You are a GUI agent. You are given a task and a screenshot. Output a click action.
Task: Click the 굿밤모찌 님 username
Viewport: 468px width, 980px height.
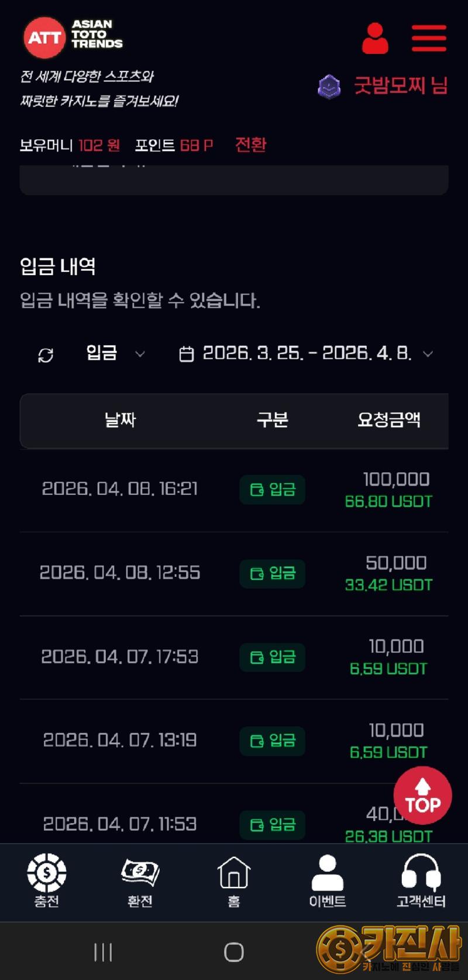pyautogui.click(x=401, y=86)
